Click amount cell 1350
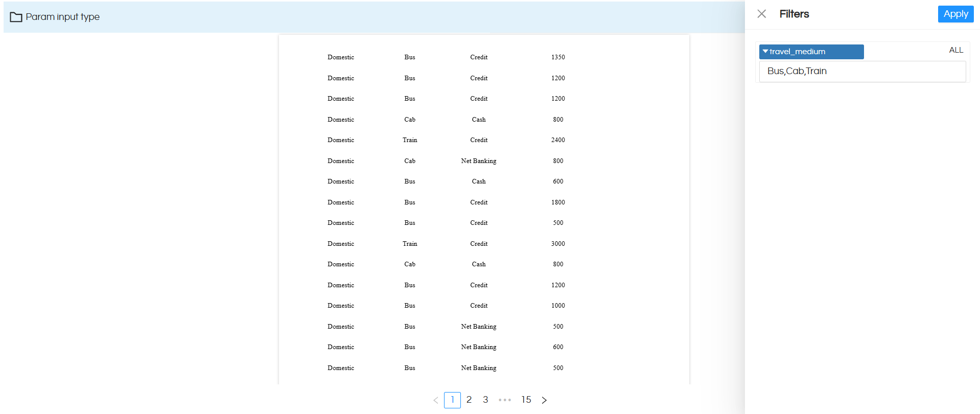 click(x=558, y=57)
